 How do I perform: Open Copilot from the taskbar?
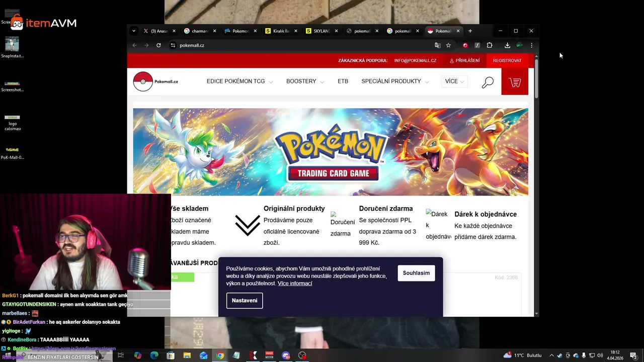pyautogui.click(x=137, y=355)
